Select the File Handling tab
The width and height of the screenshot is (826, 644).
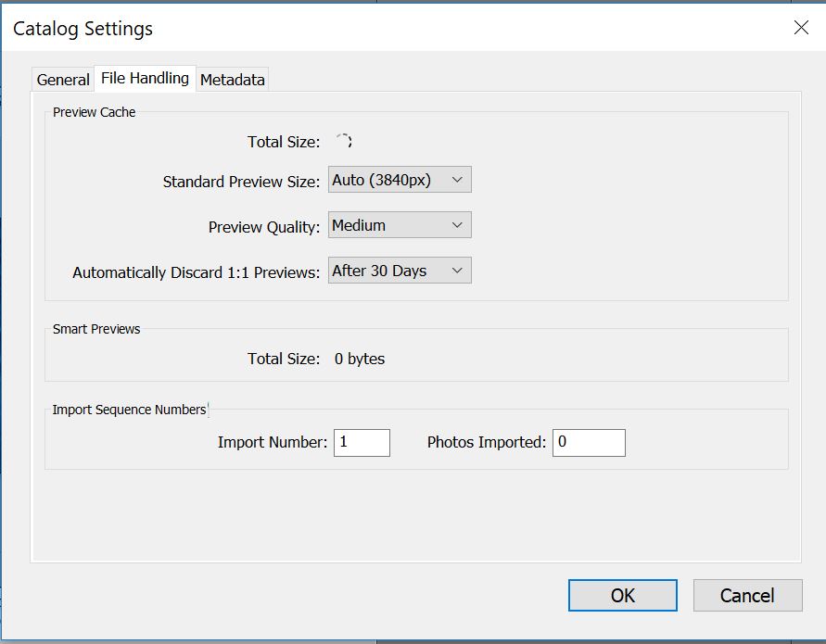tap(145, 79)
